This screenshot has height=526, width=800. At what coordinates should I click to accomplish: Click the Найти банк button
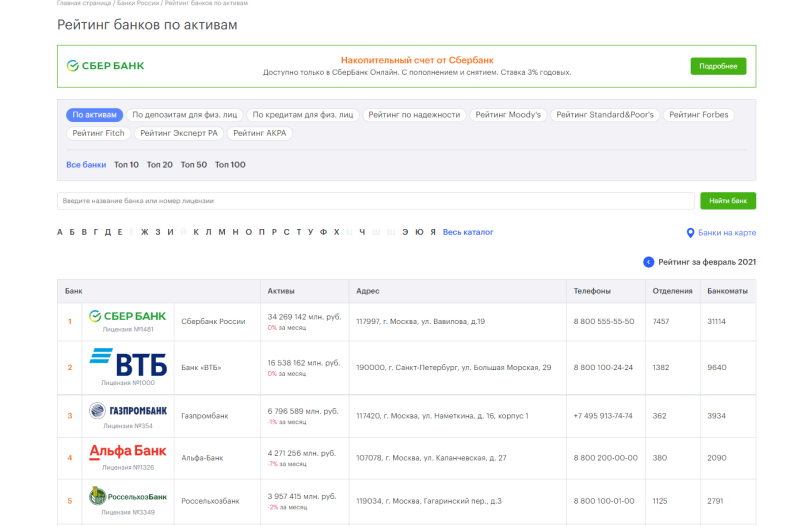pyautogui.click(x=728, y=201)
